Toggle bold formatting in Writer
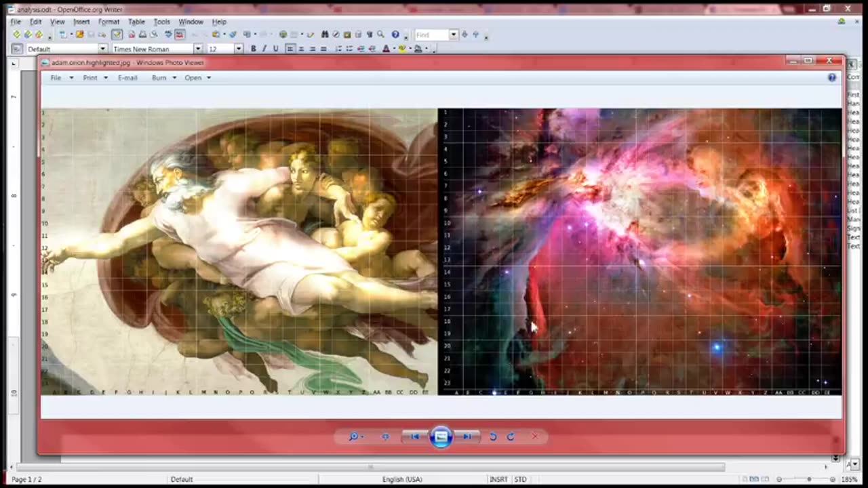The height and width of the screenshot is (488, 868). point(254,49)
